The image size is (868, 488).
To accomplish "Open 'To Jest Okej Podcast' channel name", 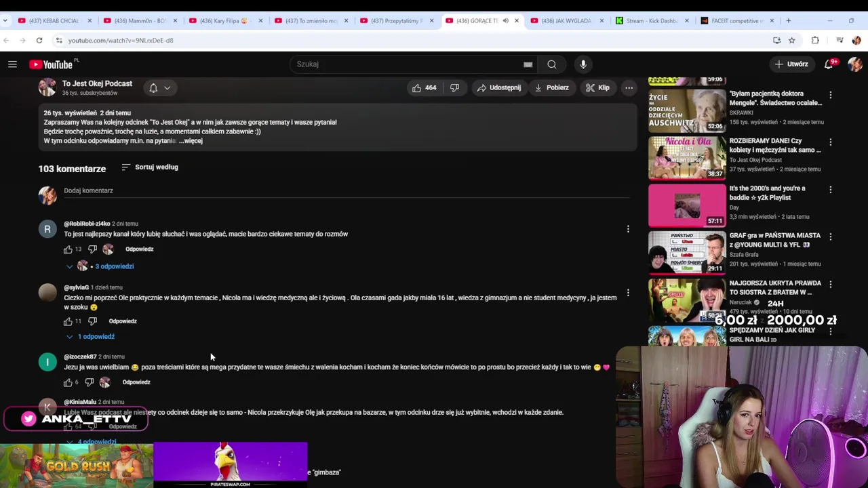I will 97,83.
